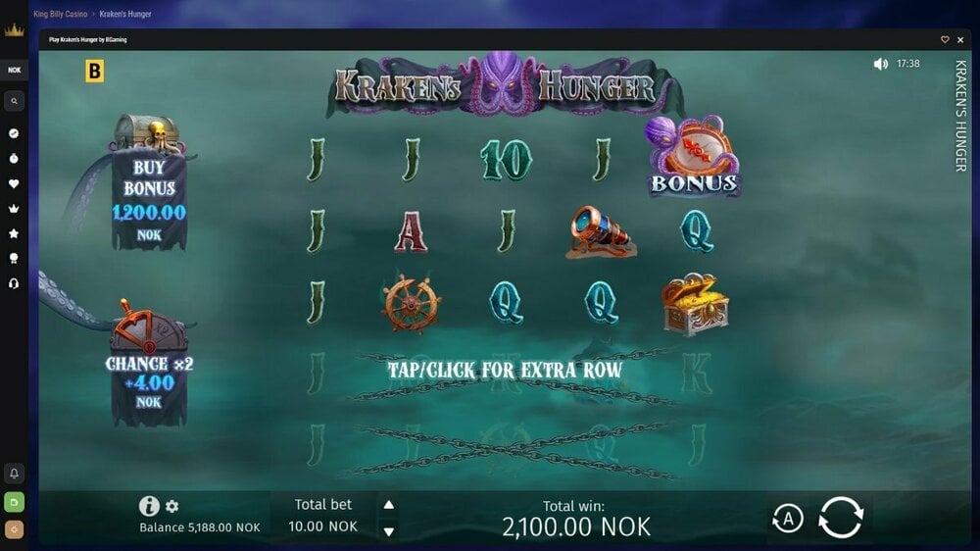This screenshot has width=980, height=551.
Task: Open the game info icon
Action: 149,505
